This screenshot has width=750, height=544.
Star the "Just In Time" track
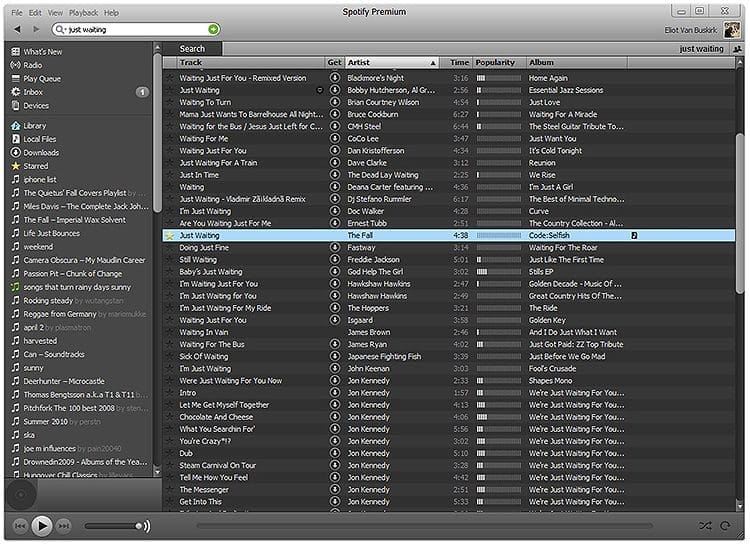170,175
